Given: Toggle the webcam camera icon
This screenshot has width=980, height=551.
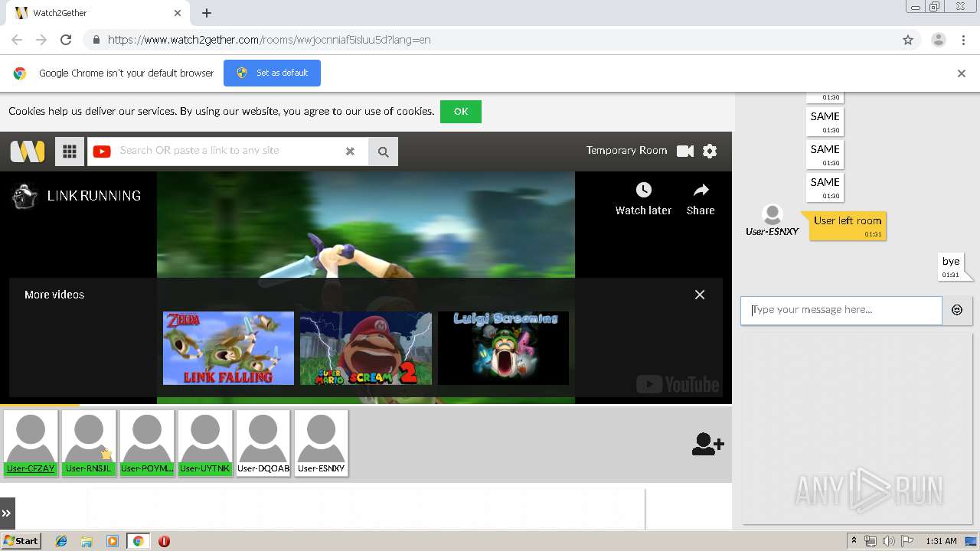Looking at the screenshot, I should pyautogui.click(x=685, y=151).
